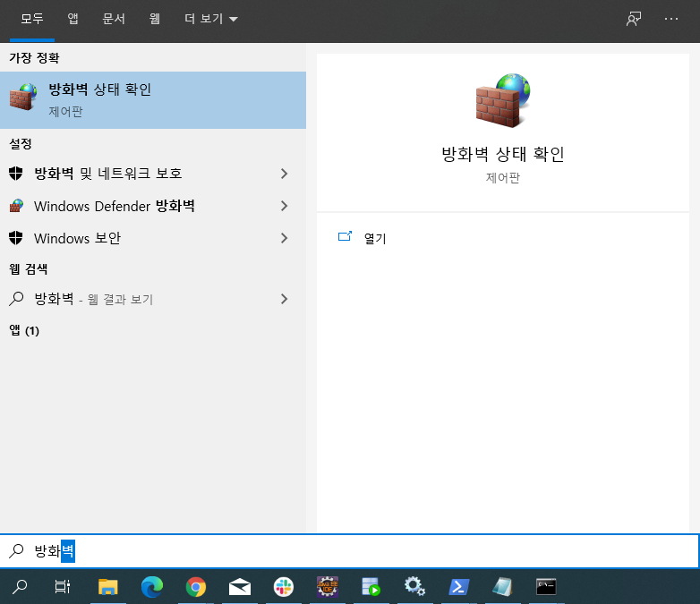Screen dimensions: 700x604
Task: Launch Google Chrome from the taskbar
Action: 196,587
